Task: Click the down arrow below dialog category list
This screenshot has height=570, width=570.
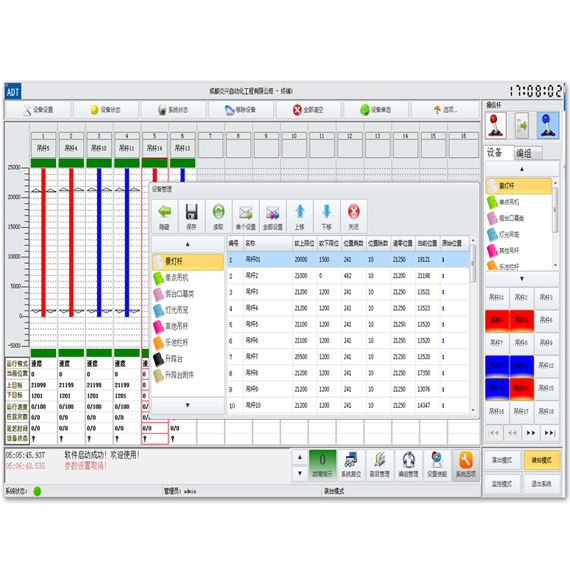Action: [x=188, y=405]
